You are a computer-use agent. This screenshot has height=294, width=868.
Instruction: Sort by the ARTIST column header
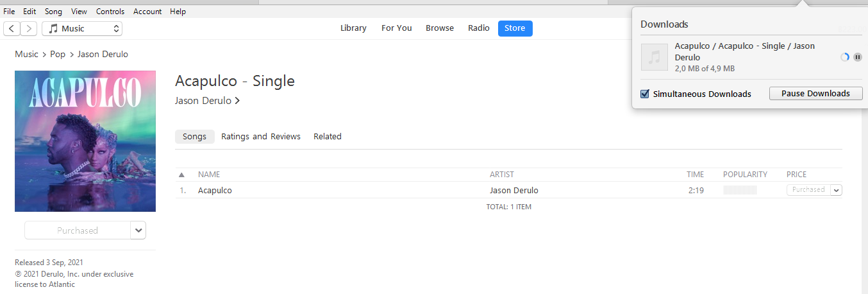click(x=502, y=175)
